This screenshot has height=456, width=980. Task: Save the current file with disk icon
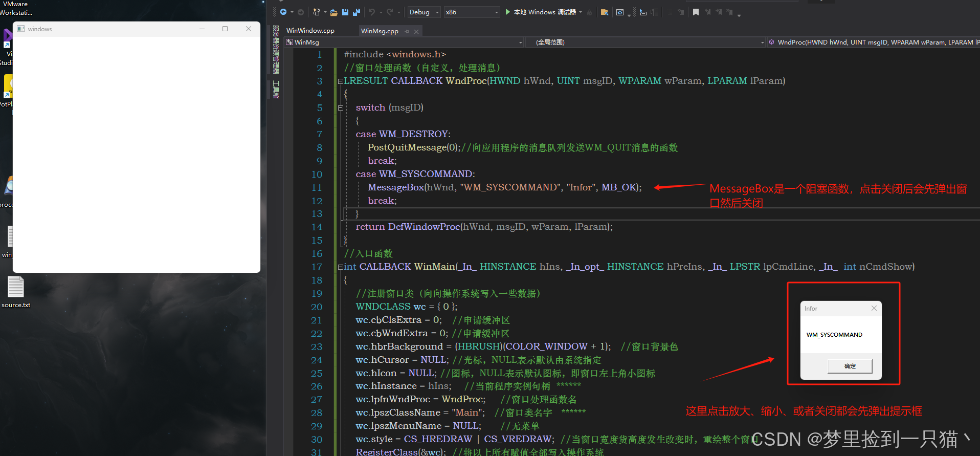(x=345, y=12)
